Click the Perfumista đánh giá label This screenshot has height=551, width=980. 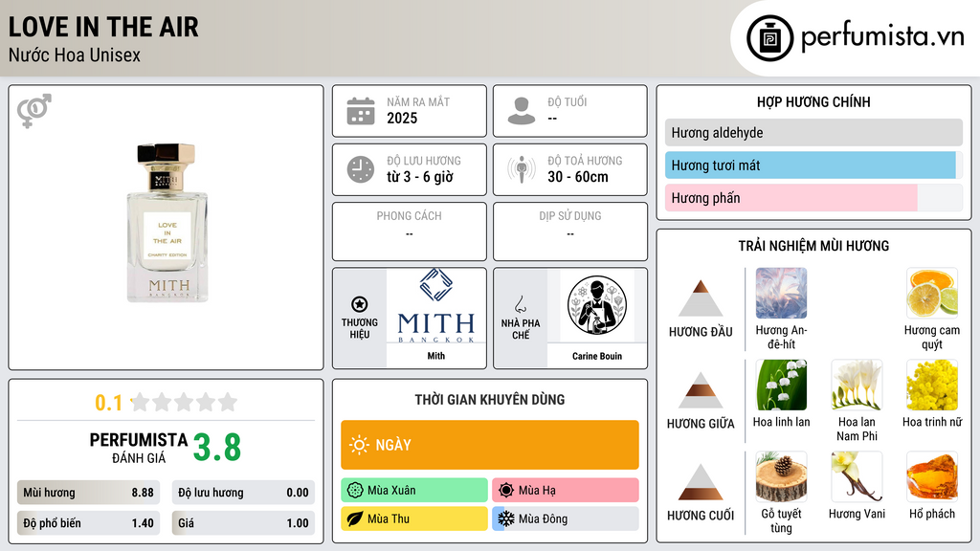pyautogui.click(x=138, y=448)
